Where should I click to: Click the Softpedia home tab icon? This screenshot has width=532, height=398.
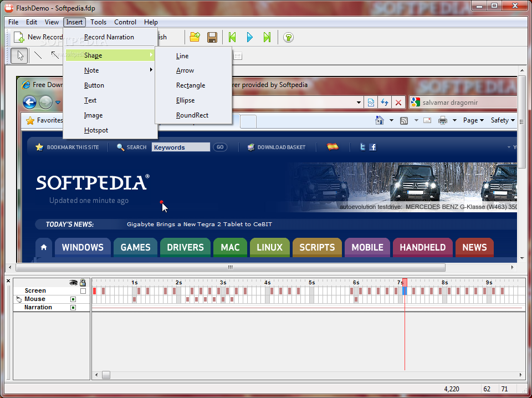click(44, 247)
